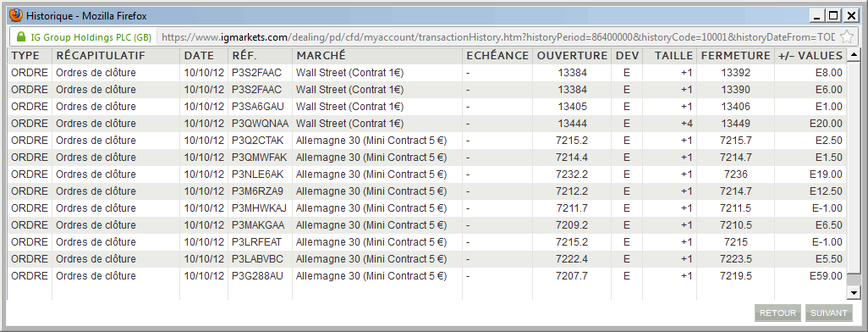868x332 pixels.
Task: Click the green padlock security icon
Action: coord(21,37)
